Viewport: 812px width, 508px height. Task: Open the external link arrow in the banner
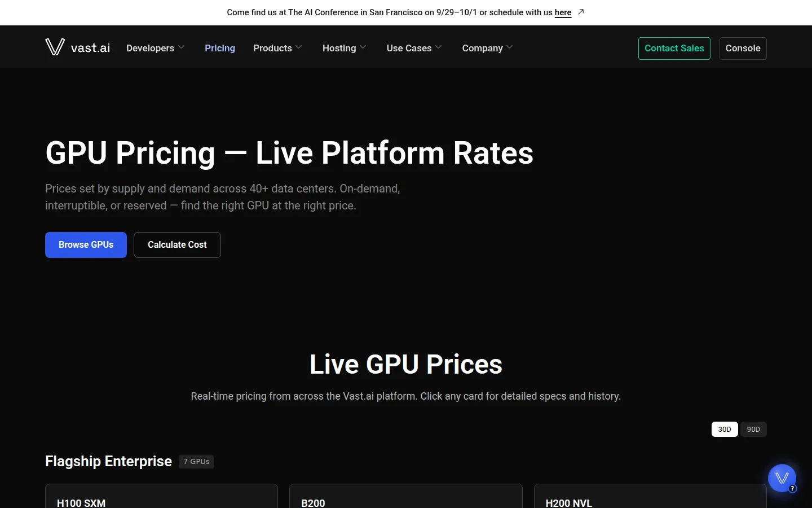(581, 12)
